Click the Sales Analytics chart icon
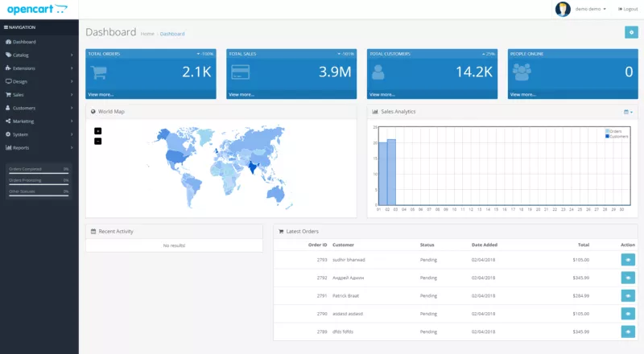The width and height of the screenshot is (644, 354). pos(375,111)
